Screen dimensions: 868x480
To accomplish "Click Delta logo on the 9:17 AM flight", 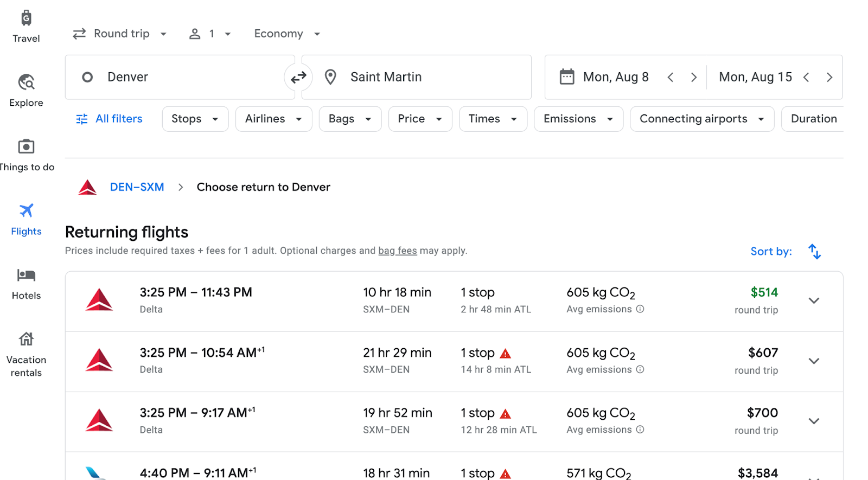I will pos(99,420).
